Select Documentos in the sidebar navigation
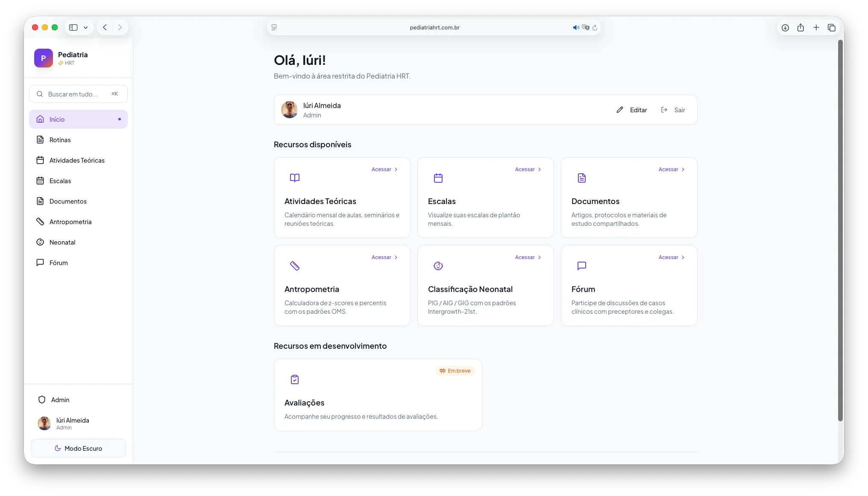868x496 pixels. click(x=67, y=201)
